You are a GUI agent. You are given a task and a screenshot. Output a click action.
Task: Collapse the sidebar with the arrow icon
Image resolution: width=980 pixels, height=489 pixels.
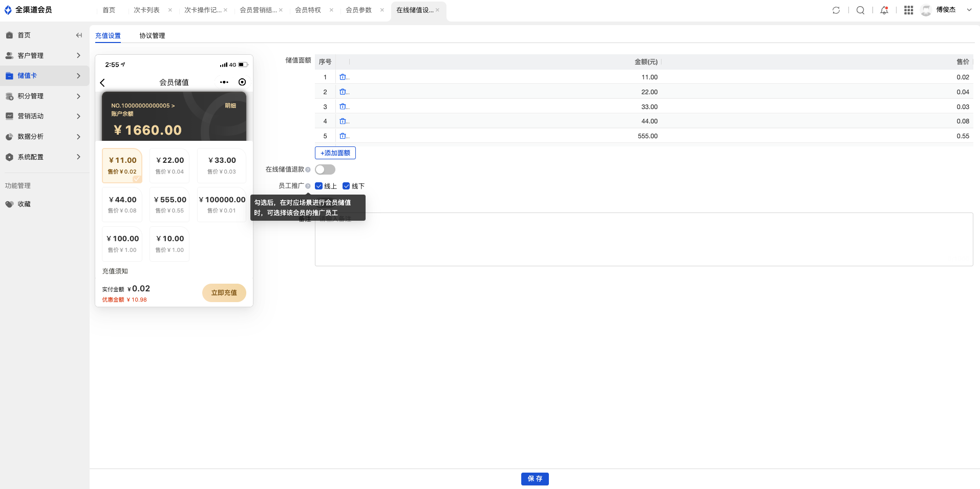79,35
